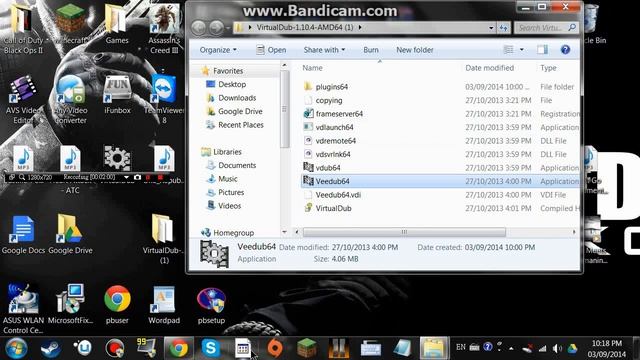
Task: Click Burn in toolbar
Action: 371,50
